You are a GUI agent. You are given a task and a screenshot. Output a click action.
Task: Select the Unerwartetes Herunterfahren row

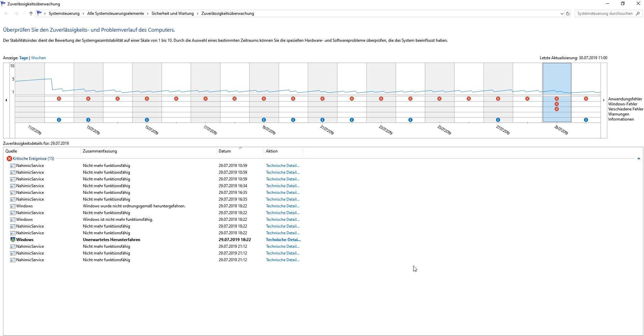click(155, 240)
